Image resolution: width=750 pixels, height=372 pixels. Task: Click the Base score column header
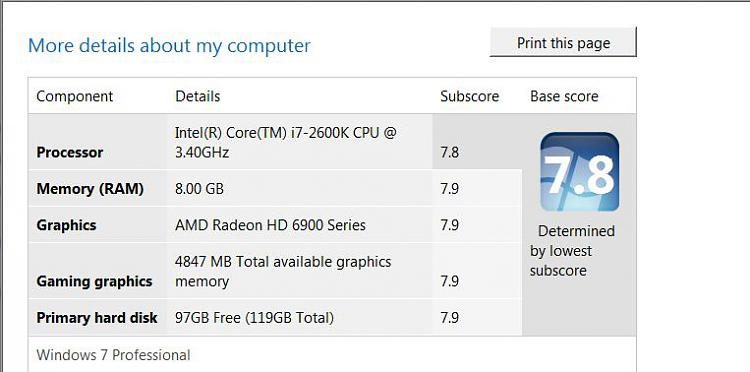coord(564,96)
